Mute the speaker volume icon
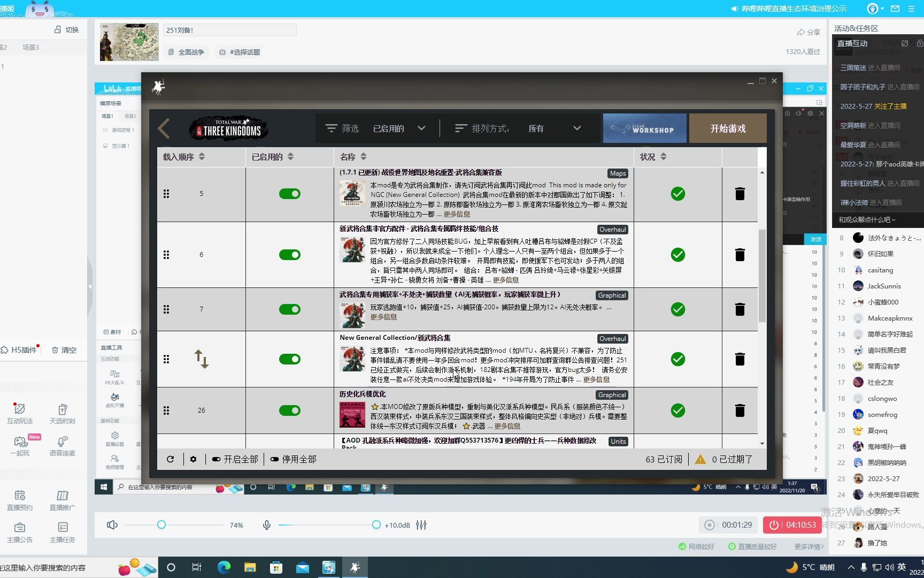924x578 pixels. [112, 525]
